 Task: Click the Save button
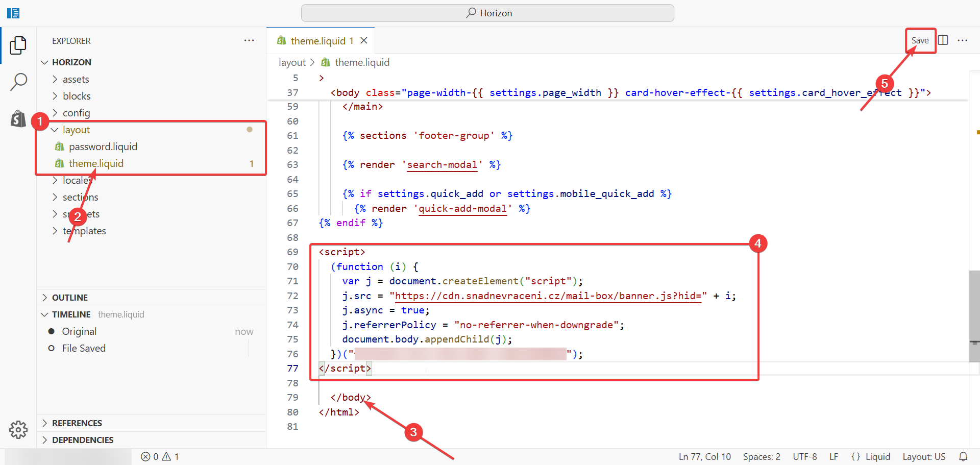(x=920, y=40)
